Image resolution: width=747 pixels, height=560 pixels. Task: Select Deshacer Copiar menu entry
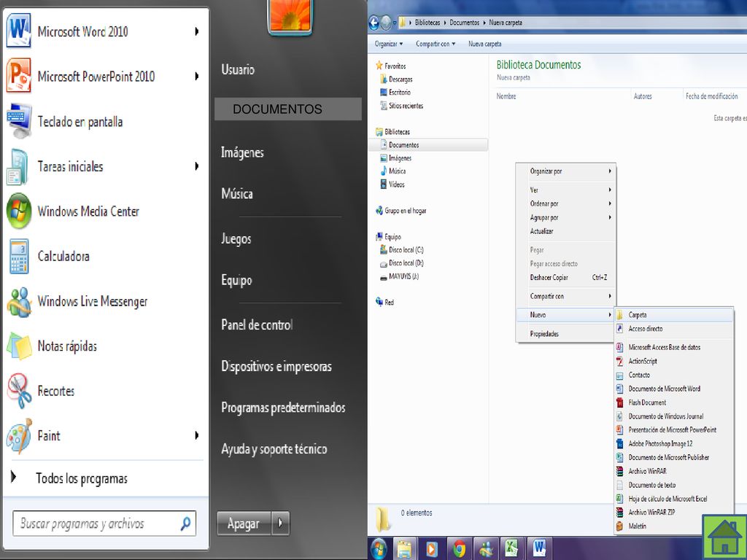click(566, 277)
